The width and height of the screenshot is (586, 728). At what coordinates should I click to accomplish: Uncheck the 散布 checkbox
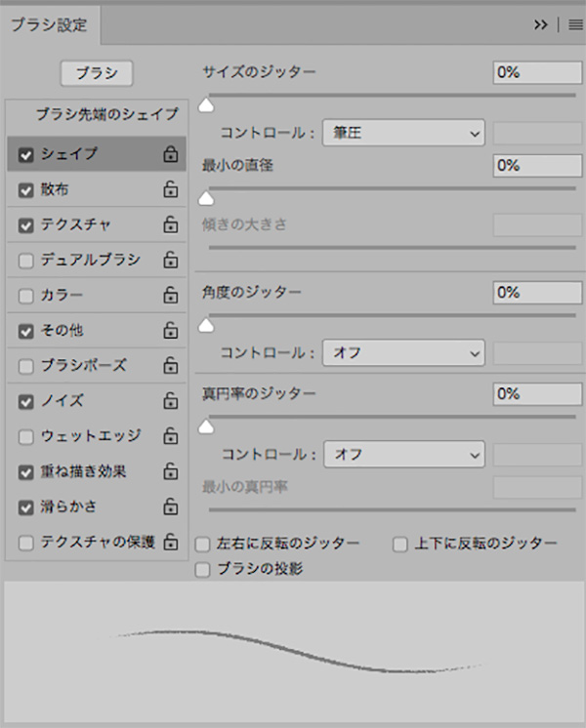[x=26, y=189]
